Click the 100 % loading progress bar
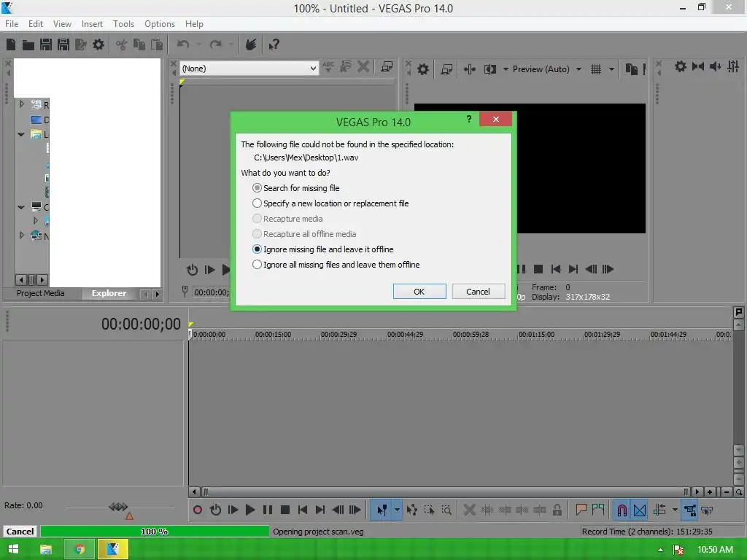Screen dimensions: 747x560 tap(155, 532)
